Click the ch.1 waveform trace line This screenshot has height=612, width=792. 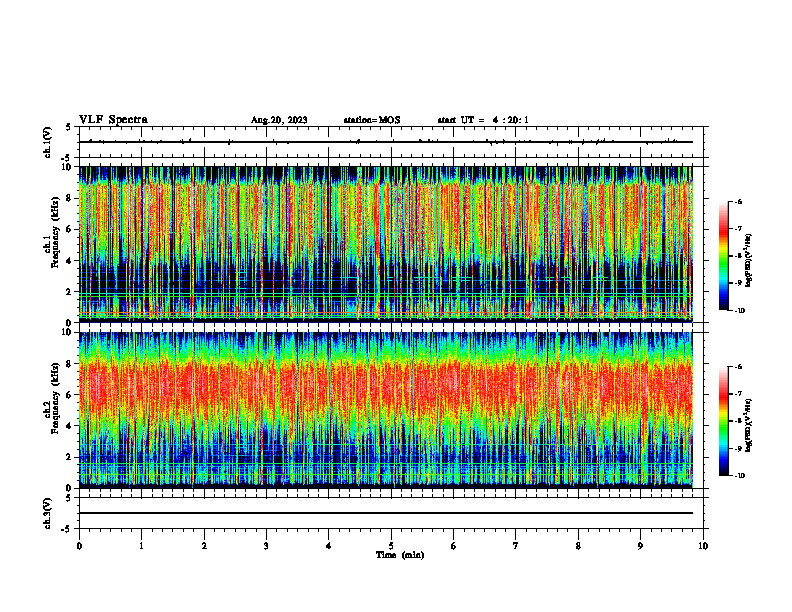[x=386, y=142]
